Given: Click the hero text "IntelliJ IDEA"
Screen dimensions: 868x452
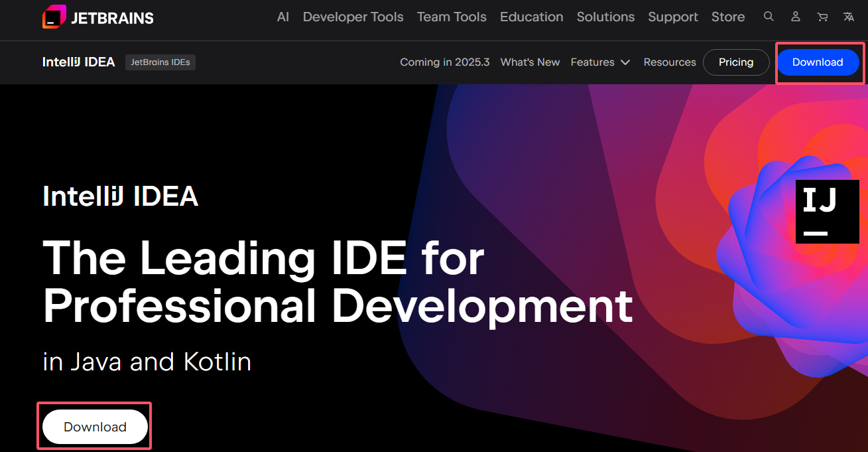Looking at the screenshot, I should [x=121, y=196].
